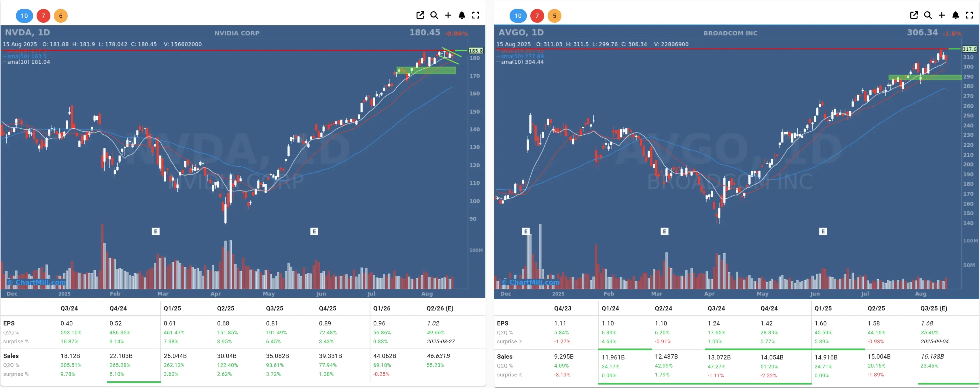Click NVDA sales value 44.062B
This screenshot has height=388, width=980.
[385, 356]
